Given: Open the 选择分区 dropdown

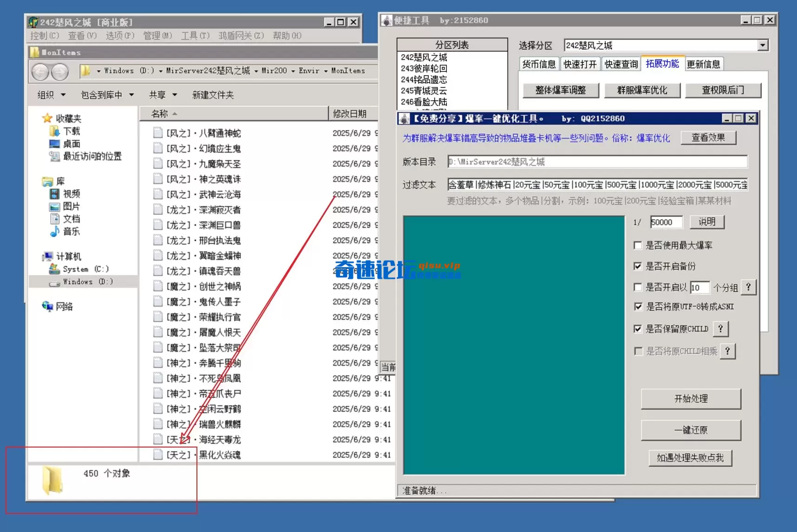Looking at the screenshot, I should point(764,45).
